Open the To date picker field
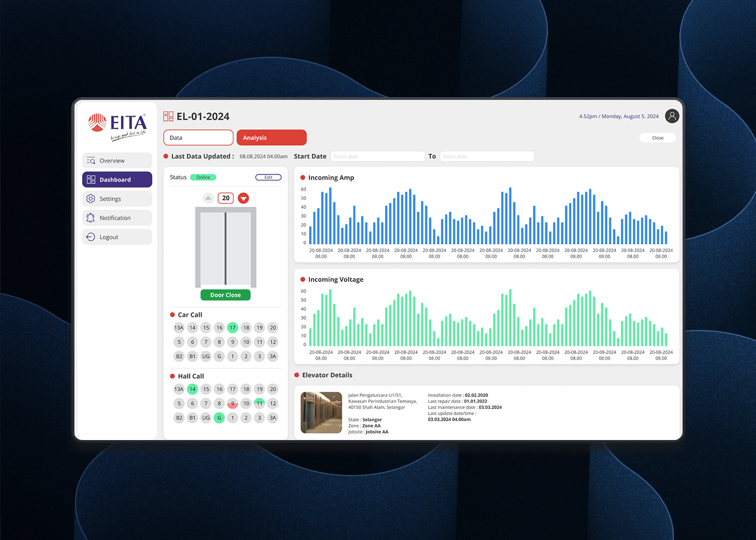Screen dimensions: 756x540 click(x=487, y=157)
